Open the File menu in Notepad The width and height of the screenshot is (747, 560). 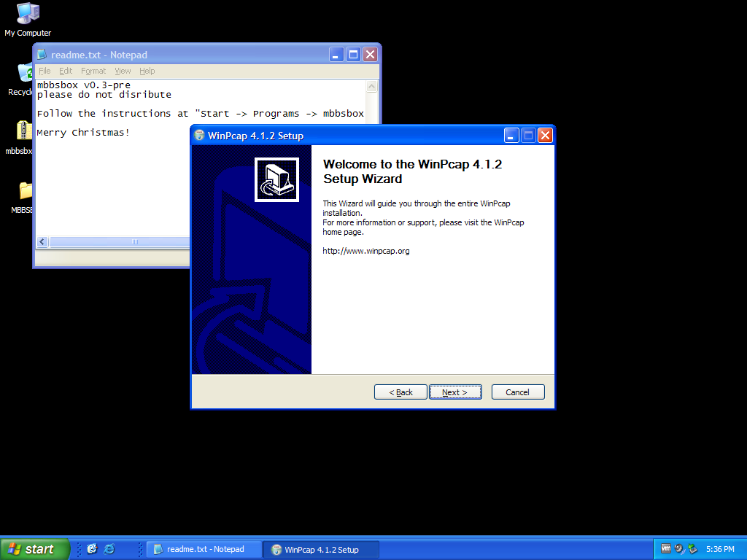44,71
